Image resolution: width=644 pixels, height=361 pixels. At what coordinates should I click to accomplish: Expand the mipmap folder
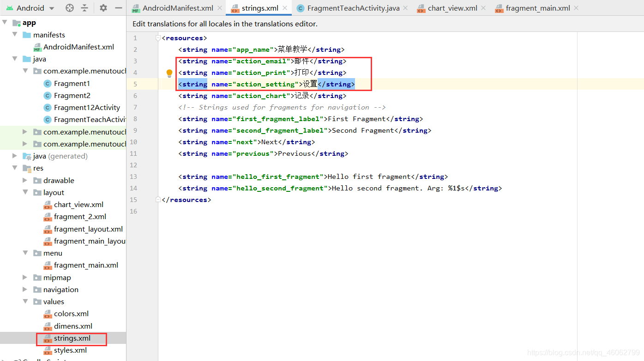pos(25,277)
